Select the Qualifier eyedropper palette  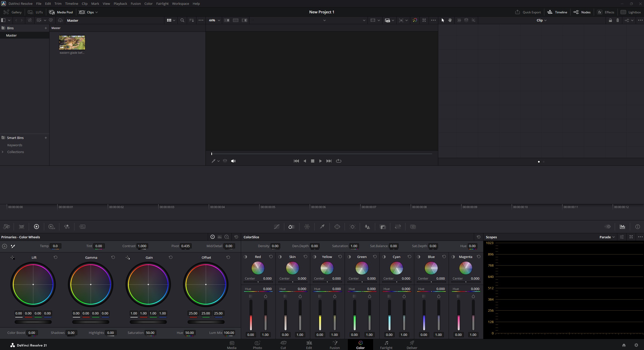[x=322, y=227]
